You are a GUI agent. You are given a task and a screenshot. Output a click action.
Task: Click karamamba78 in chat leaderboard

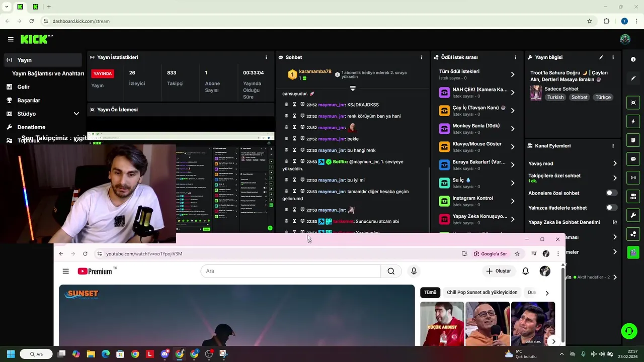pyautogui.click(x=315, y=72)
